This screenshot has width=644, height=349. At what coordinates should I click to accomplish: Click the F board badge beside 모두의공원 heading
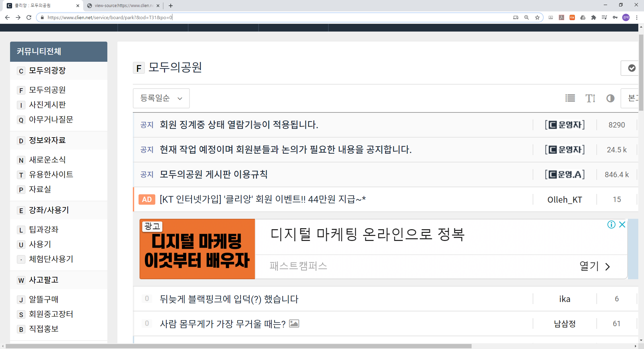139,68
